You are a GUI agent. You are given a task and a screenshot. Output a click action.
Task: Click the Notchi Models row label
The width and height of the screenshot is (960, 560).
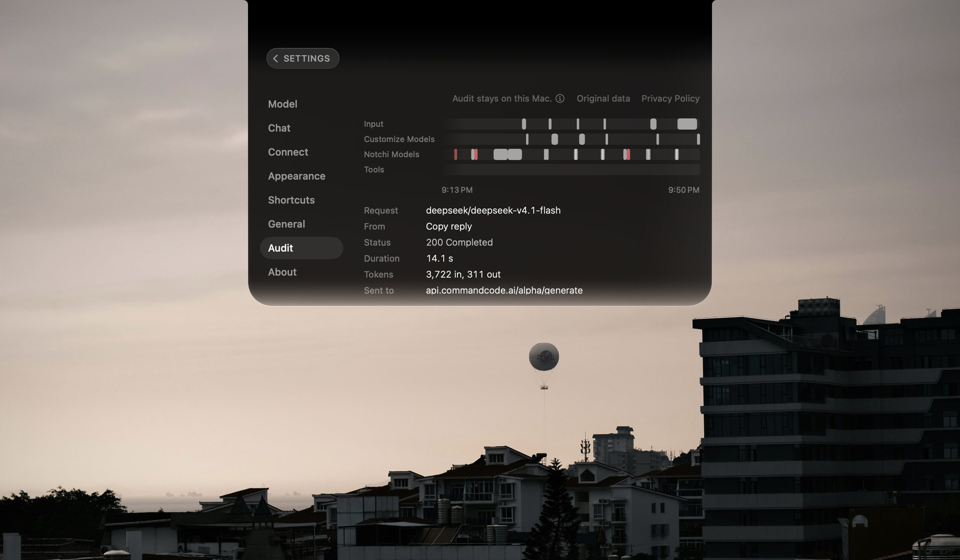pos(392,154)
